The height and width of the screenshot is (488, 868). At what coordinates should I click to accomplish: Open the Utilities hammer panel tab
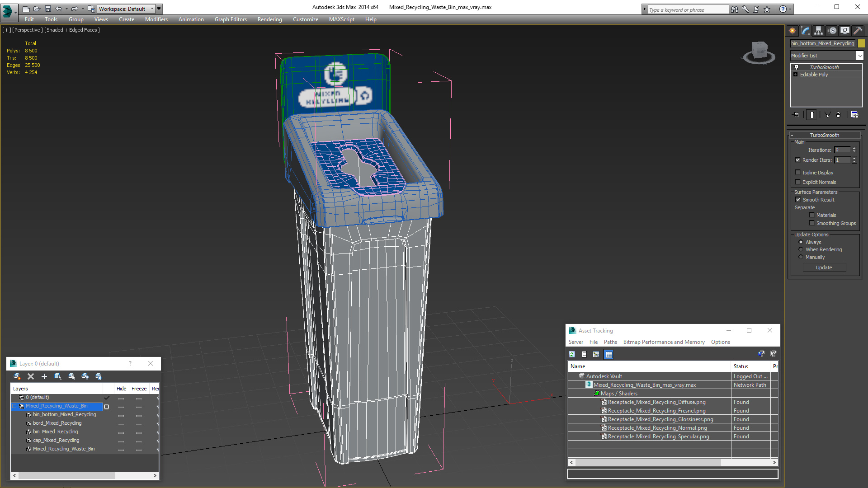coord(858,31)
